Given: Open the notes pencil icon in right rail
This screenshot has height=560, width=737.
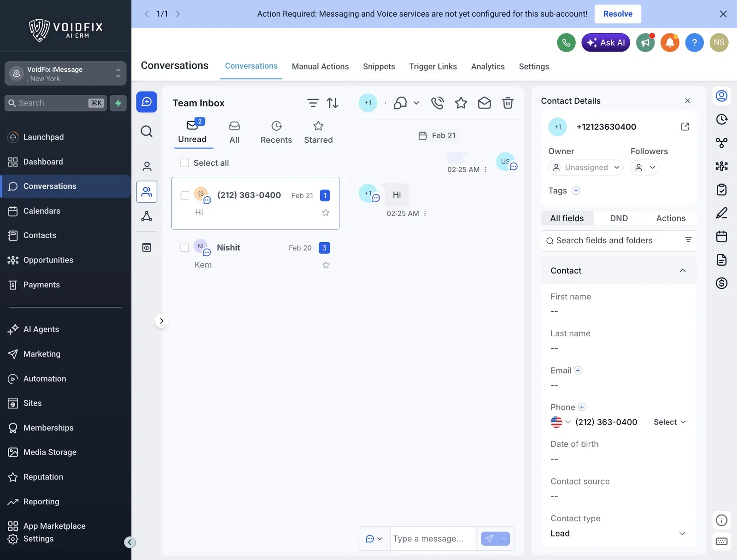Looking at the screenshot, I should coord(721,213).
